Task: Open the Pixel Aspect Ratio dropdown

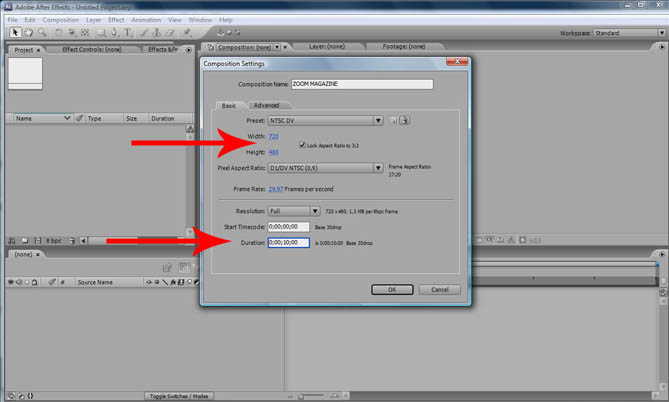Action: tap(326, 168)
